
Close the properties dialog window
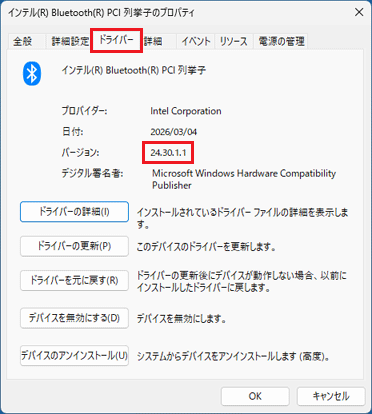(359, 12)
